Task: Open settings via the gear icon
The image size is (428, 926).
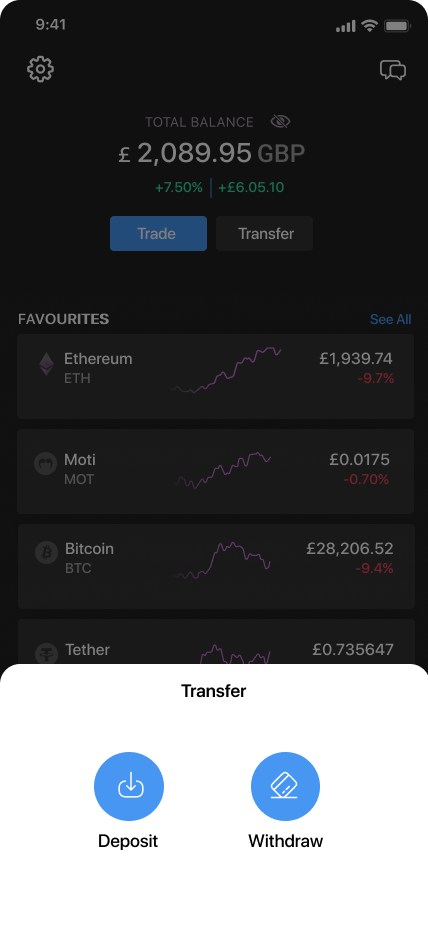Action: tap(40, 69)
